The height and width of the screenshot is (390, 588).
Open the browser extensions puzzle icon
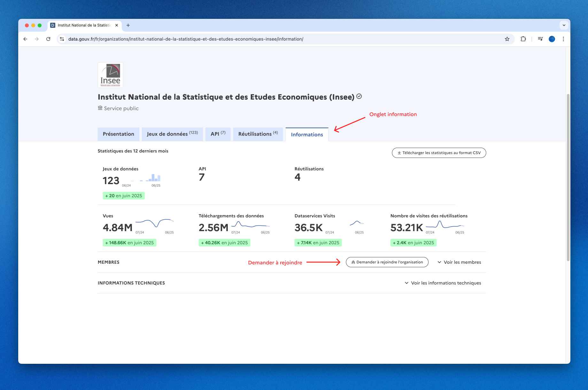point(523,39)
